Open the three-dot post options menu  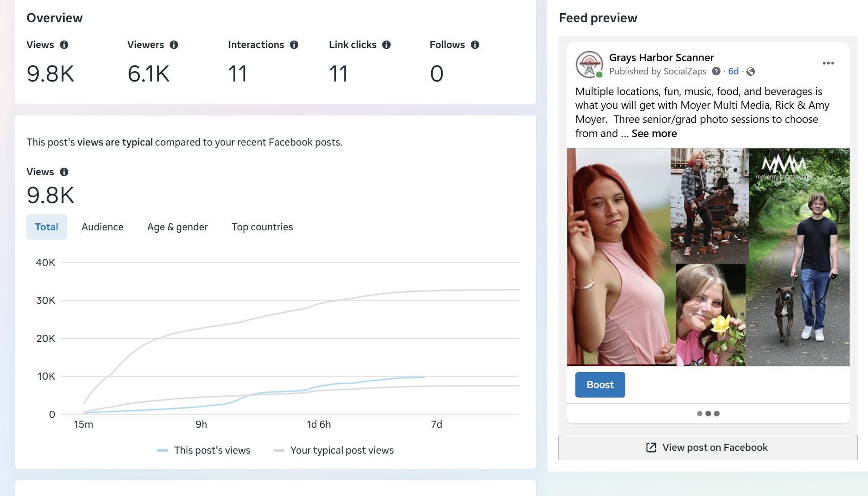point(828,63)
